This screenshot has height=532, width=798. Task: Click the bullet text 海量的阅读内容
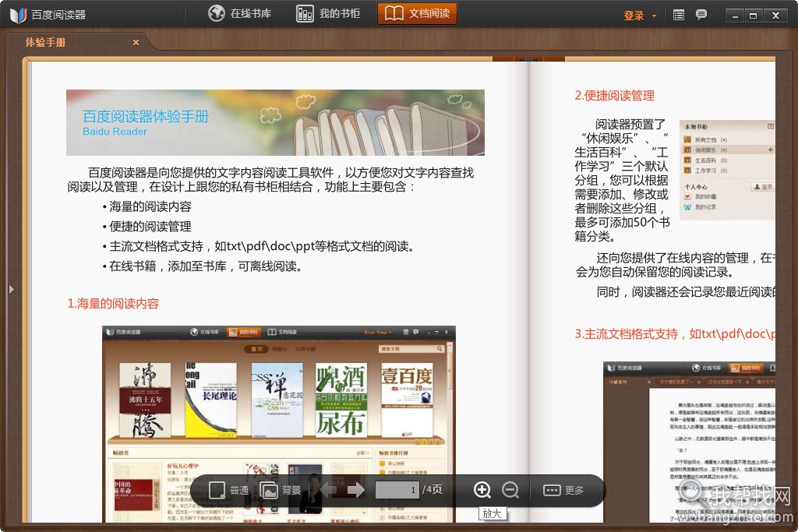point(150,206)
